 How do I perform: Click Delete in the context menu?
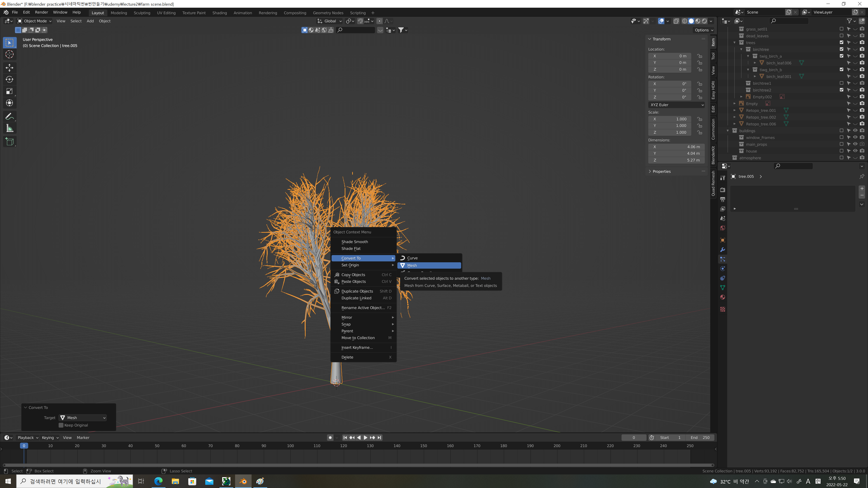(x=347, y=357)
